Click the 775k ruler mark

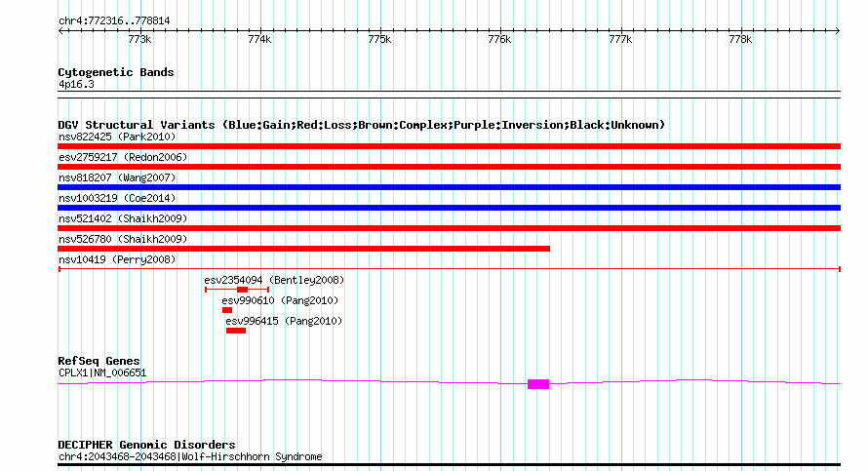[379, 39]
